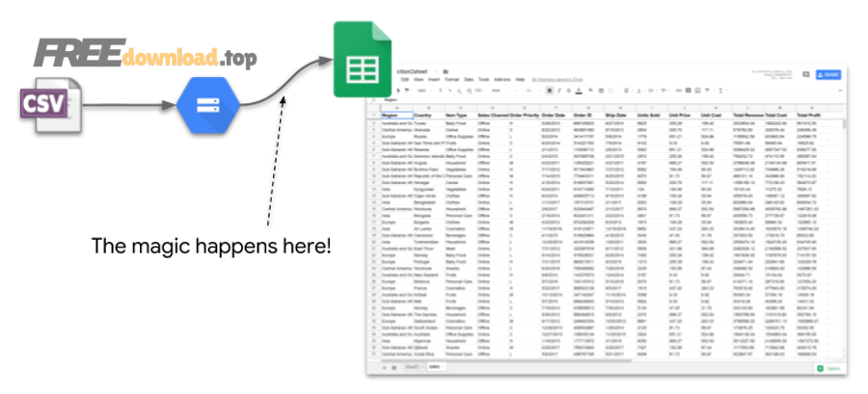
Task: Select the Region header cell
Action: [396, 115]
